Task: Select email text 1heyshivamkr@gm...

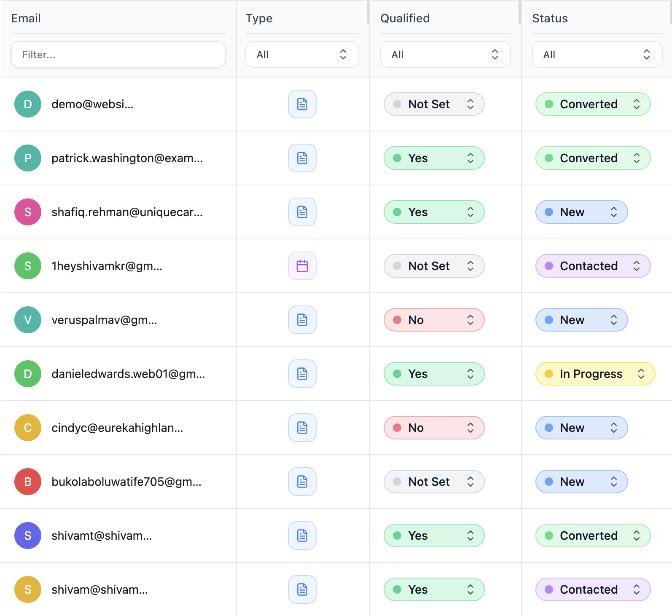Action: pyautogui.click(x=107, y=266)
